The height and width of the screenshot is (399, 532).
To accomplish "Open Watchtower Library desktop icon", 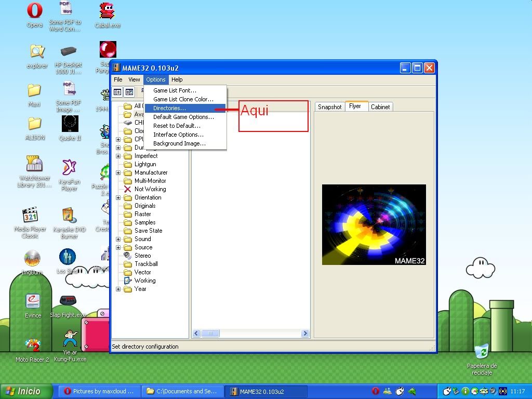I will [34, 171].
